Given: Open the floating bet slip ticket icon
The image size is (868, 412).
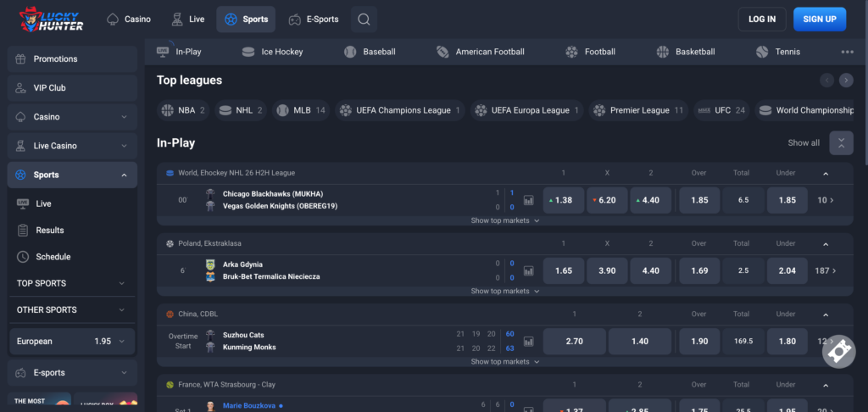Looking at the screenshot, I should click(839, 351).
